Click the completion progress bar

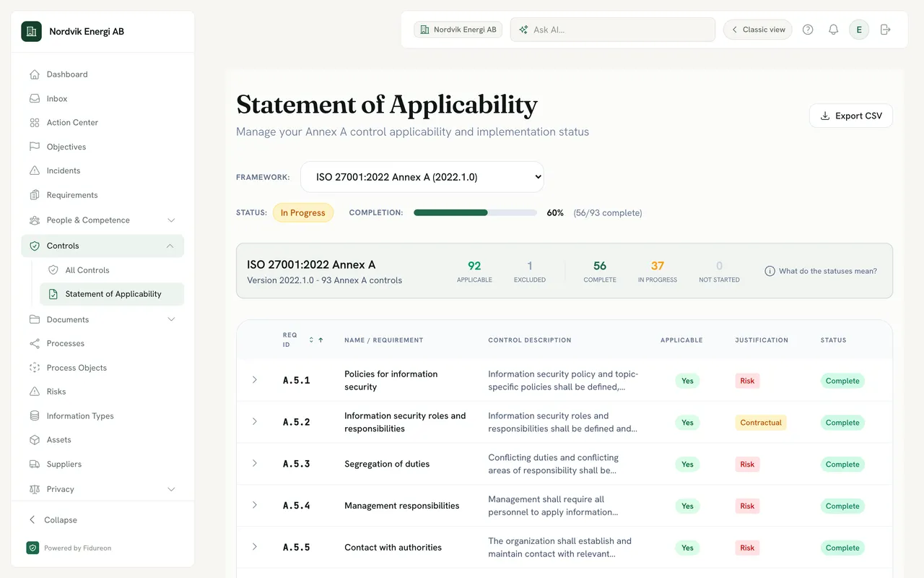475,213
